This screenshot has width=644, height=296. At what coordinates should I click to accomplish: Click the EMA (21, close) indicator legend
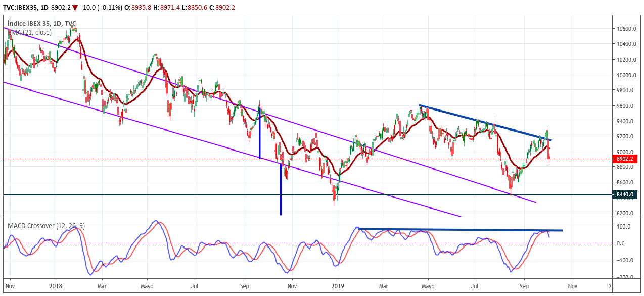tap(29, 32)
